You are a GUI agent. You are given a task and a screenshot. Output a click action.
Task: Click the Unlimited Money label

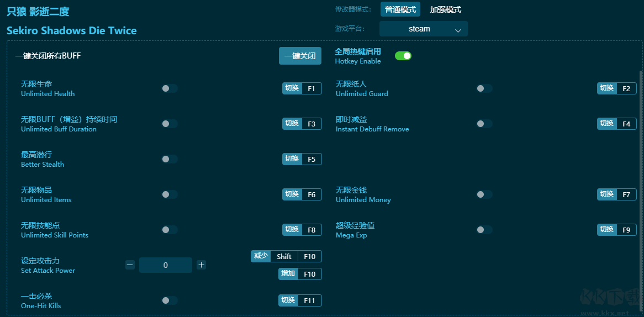363,199
